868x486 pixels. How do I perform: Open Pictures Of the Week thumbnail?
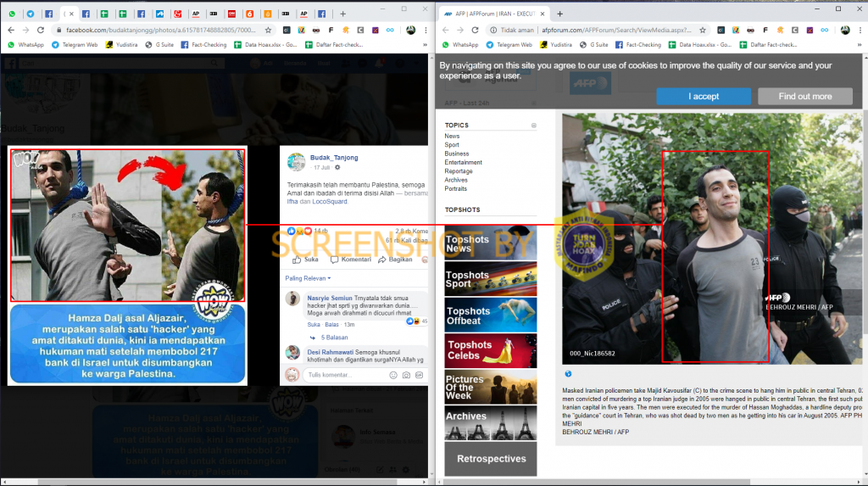coord(491,387)
